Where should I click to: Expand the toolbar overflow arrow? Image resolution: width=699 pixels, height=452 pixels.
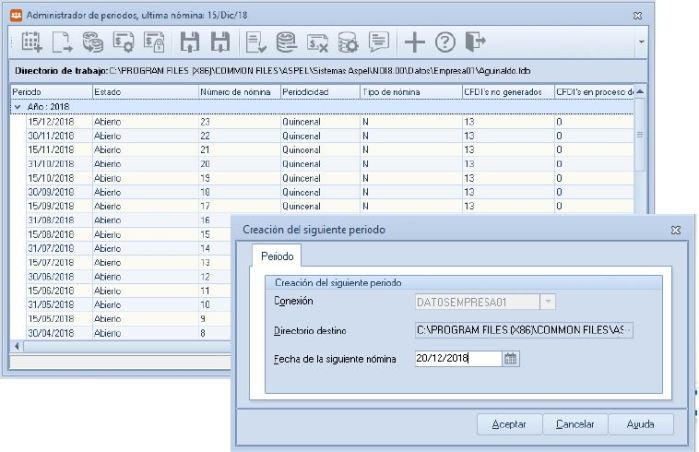[x=640, y=43]
